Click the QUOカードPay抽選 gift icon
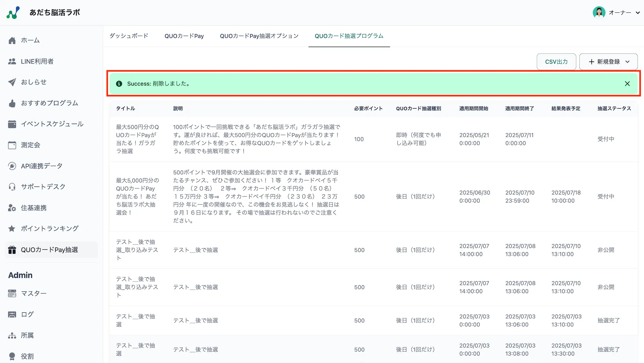 coord(12,250)
